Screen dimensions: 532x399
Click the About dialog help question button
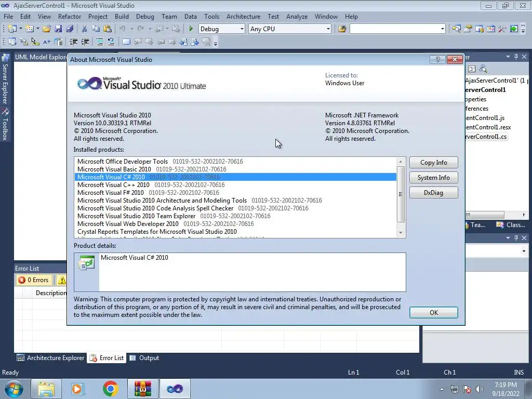coord(437,59)
